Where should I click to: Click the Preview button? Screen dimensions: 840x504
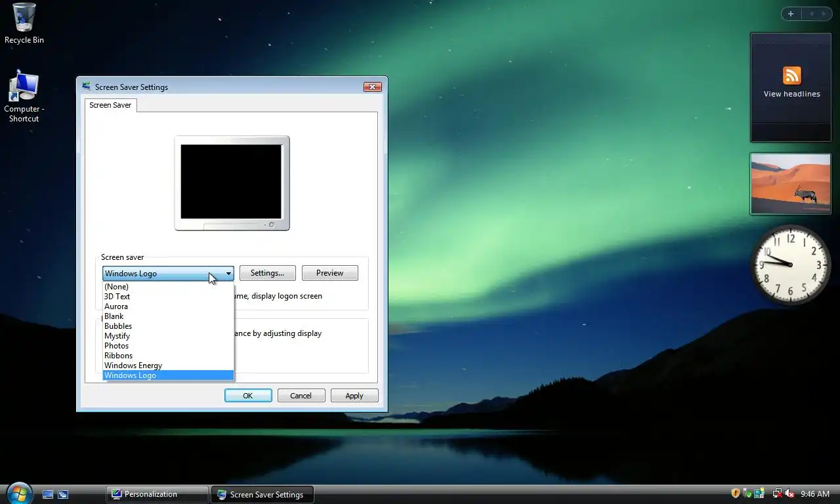[329, 273]
